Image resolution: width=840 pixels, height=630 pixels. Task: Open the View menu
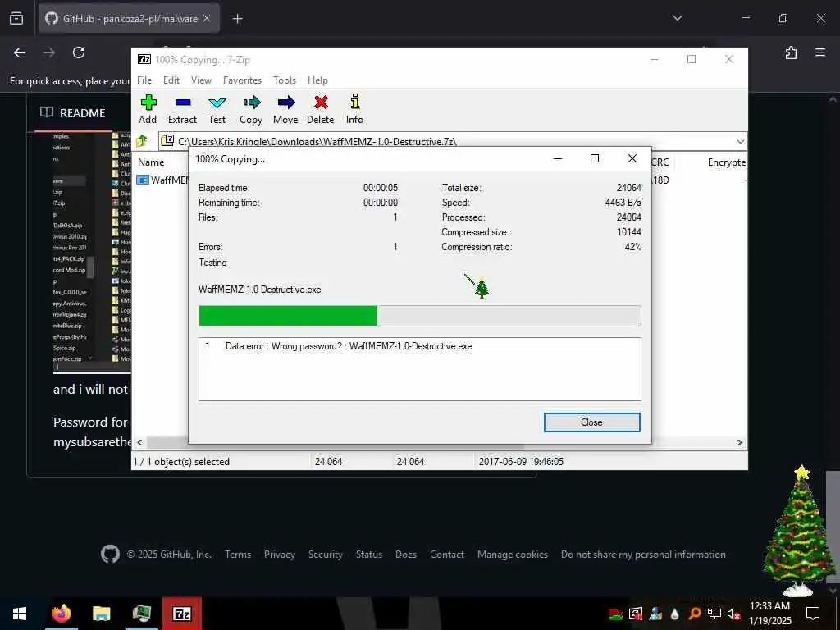(202, 80)
